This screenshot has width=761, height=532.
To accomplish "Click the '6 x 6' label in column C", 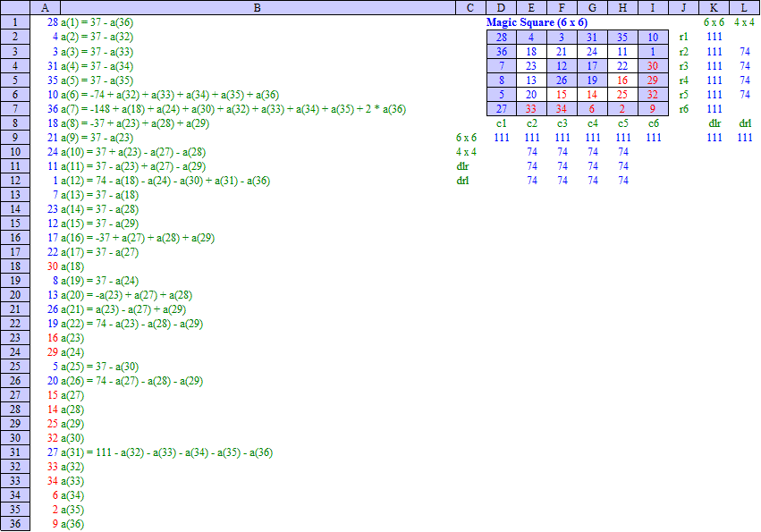I will [x=467, y=138].
